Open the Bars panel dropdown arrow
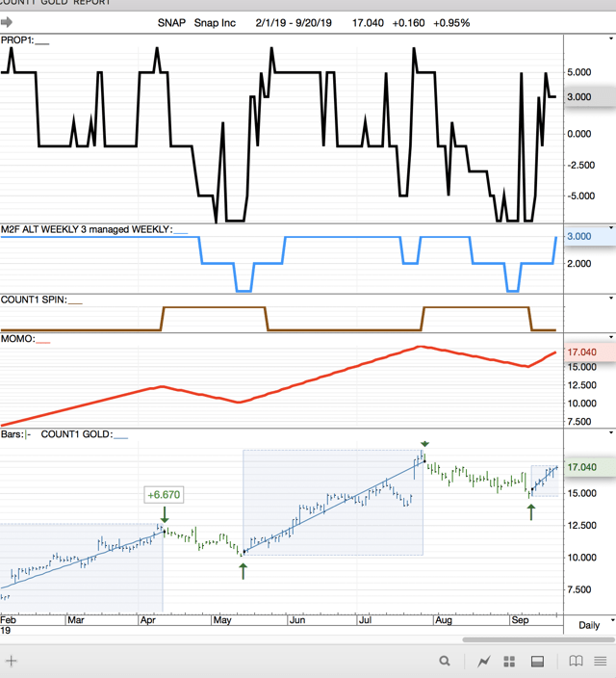 tap(611, 432)
